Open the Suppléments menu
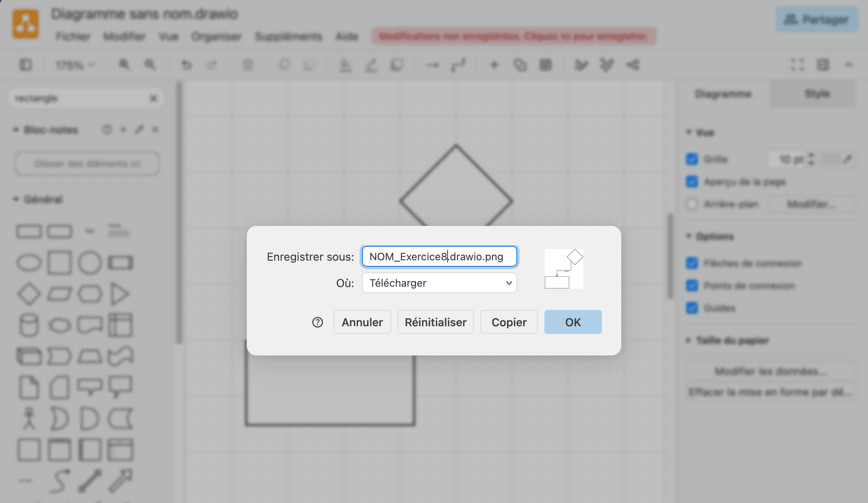Image resolution: width=868 pixels, height=503 pixels. click(288, 36)
